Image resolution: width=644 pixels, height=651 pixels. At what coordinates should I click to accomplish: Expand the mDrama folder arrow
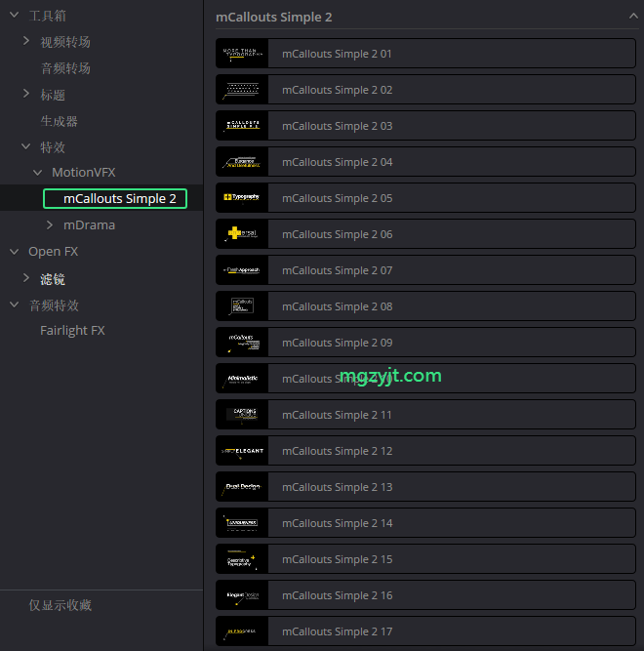point(50,224)
